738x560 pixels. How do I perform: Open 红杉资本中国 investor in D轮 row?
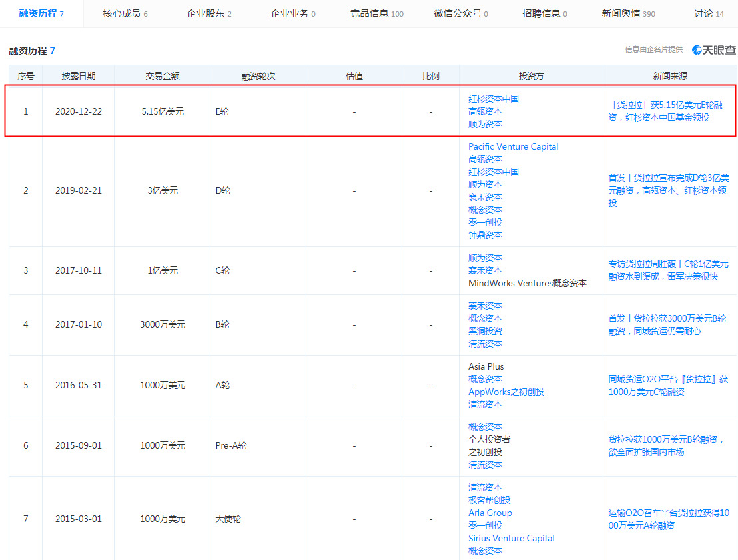(494, 172)
